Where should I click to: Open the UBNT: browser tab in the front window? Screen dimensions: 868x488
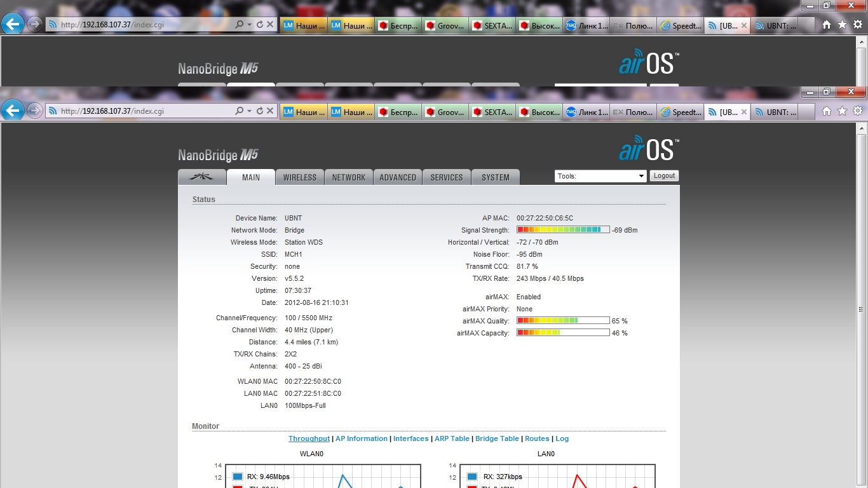(x=775, y=112)
